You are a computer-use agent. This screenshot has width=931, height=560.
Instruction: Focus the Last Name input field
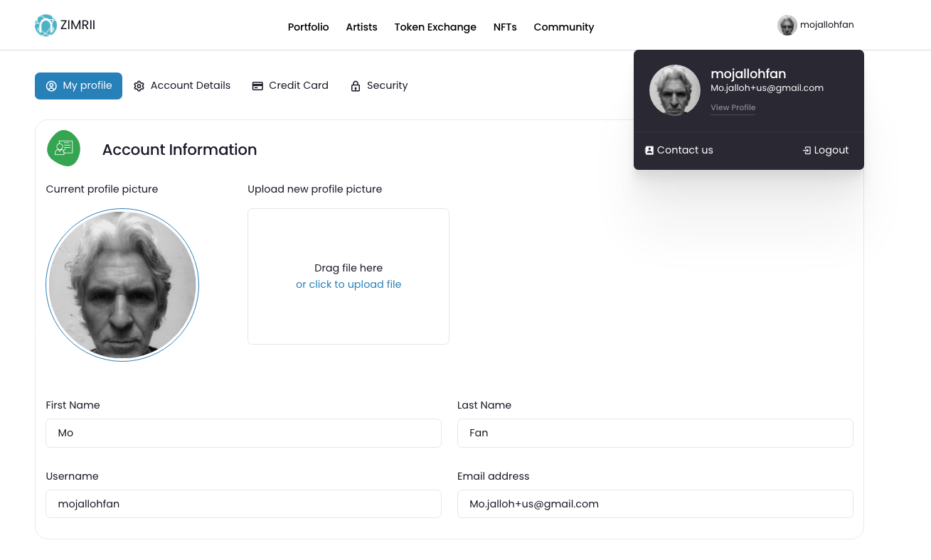point(655,433)
